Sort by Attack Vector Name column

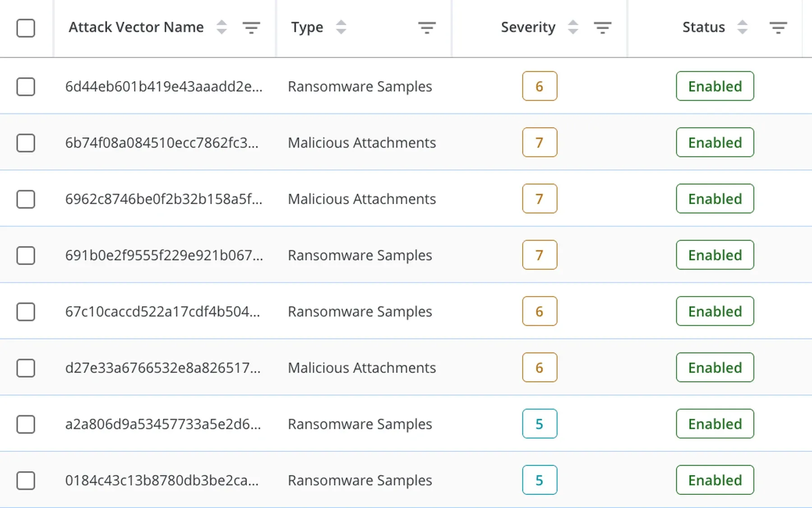pos(221,27)
